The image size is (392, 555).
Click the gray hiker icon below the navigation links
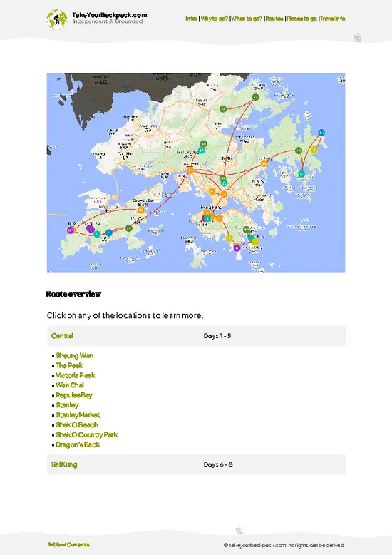pos(358,38)
